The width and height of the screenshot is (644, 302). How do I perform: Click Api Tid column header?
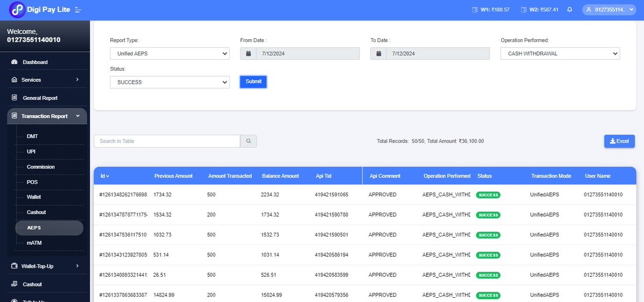[x=324, y=176]
